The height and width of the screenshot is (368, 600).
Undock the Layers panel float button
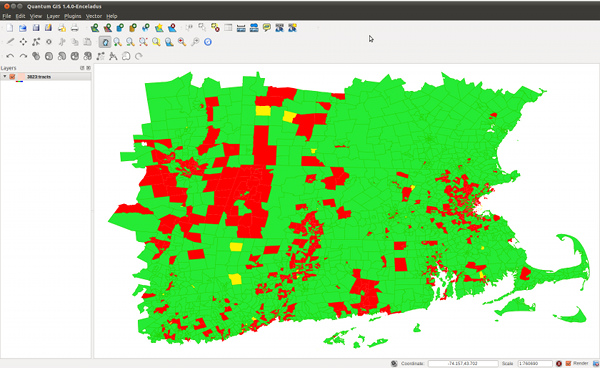click(82, 68)
